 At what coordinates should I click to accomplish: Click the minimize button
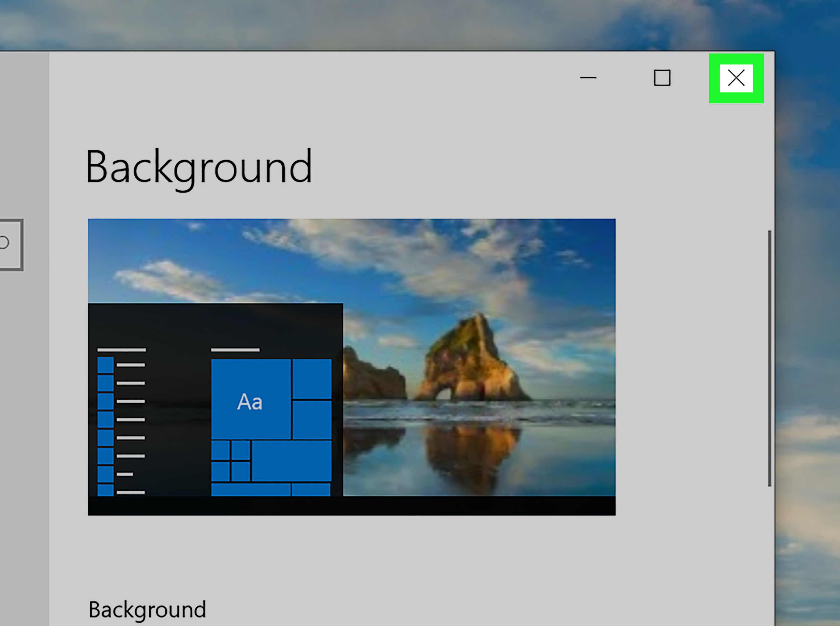click(x=588, y=78)
